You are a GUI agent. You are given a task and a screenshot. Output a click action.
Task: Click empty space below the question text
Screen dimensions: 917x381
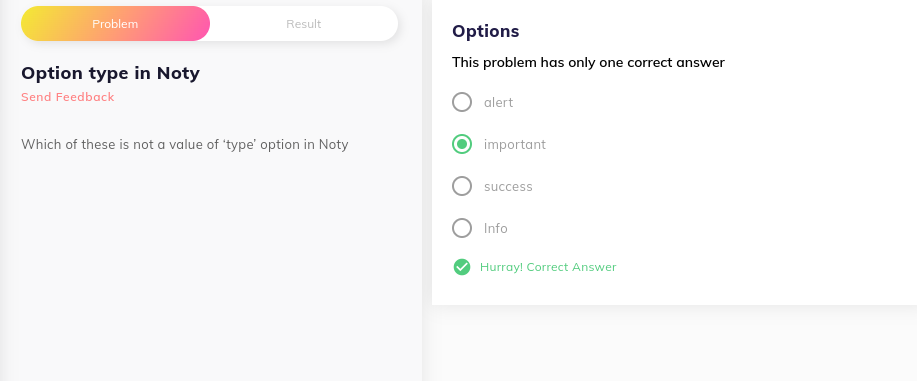tap(211, 263)
